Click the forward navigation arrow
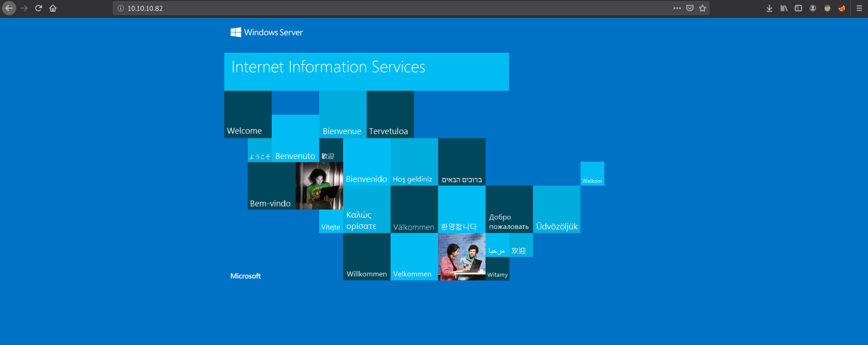 pos(24,8)
